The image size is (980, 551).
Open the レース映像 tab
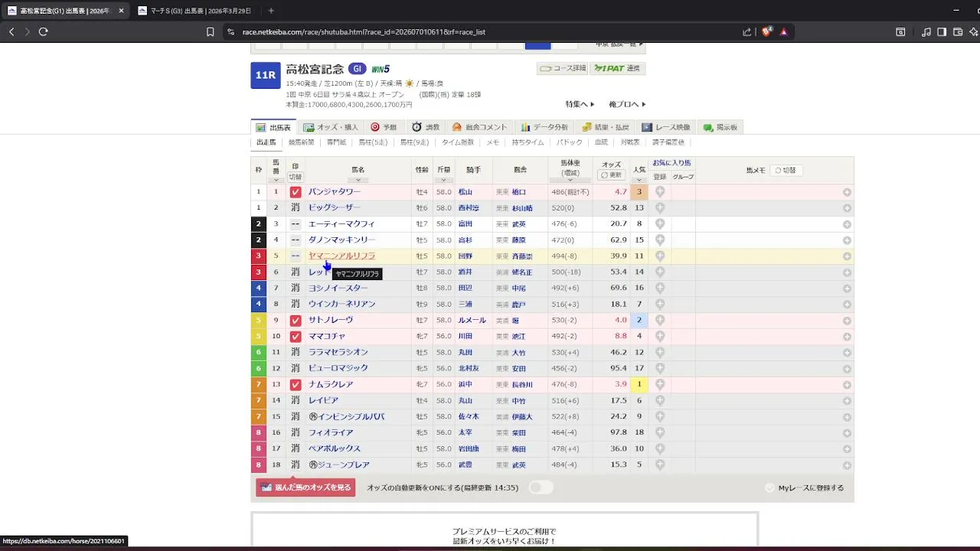point(666,127)
